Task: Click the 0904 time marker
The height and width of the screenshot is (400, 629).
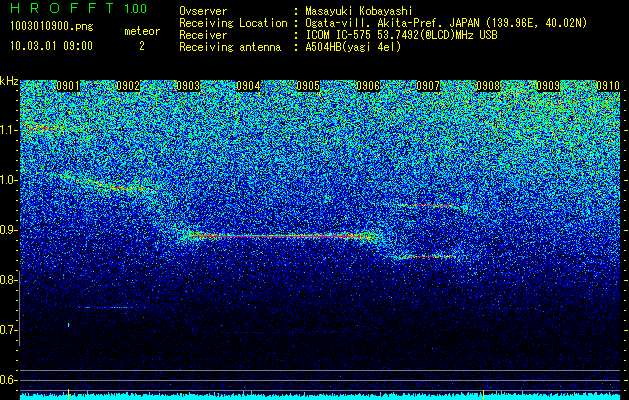Action: 248,86
